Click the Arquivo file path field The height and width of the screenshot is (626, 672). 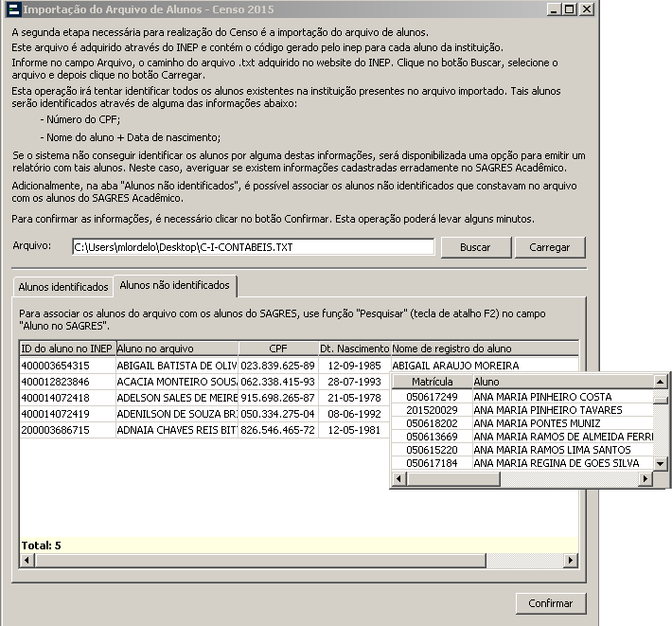pos(252,247)
